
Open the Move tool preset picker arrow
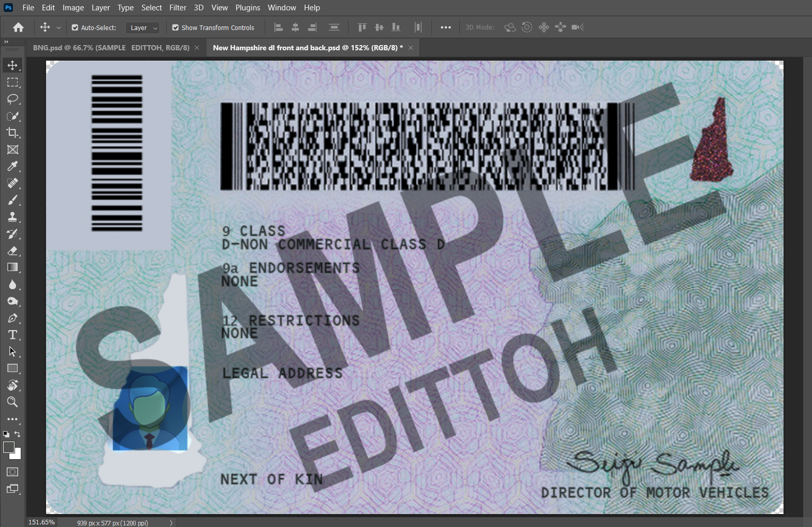59,27
